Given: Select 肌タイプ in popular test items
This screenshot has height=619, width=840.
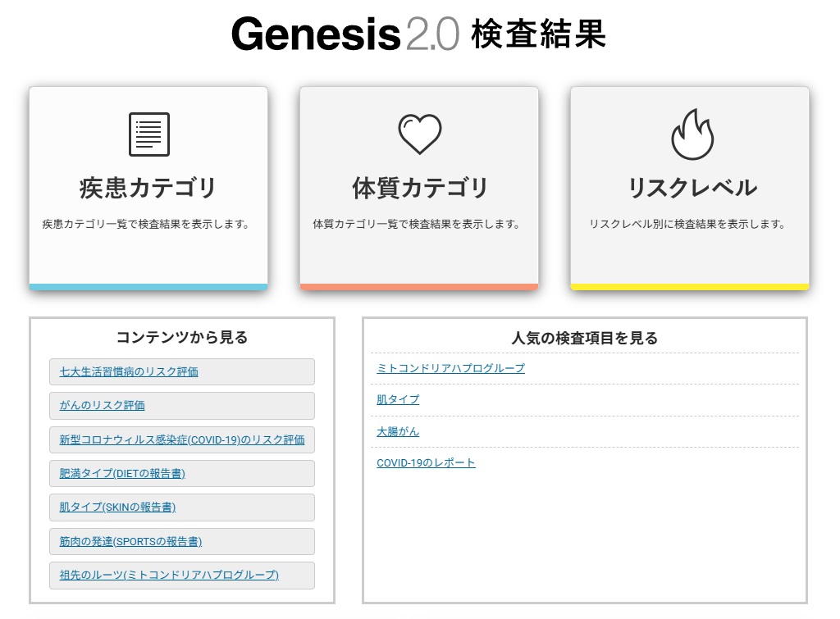Looking at the screenshot, I should point(398,399).
